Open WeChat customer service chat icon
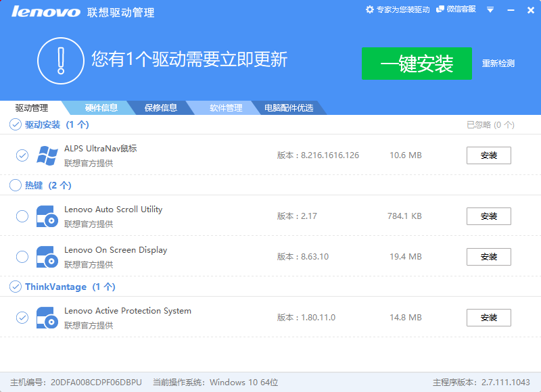 coord(440,9)
